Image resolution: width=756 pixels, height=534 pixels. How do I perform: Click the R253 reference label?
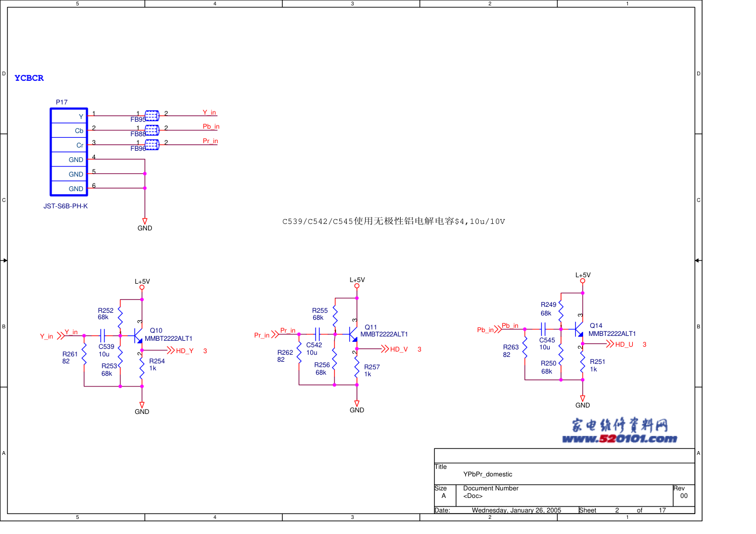pos(109,366)
